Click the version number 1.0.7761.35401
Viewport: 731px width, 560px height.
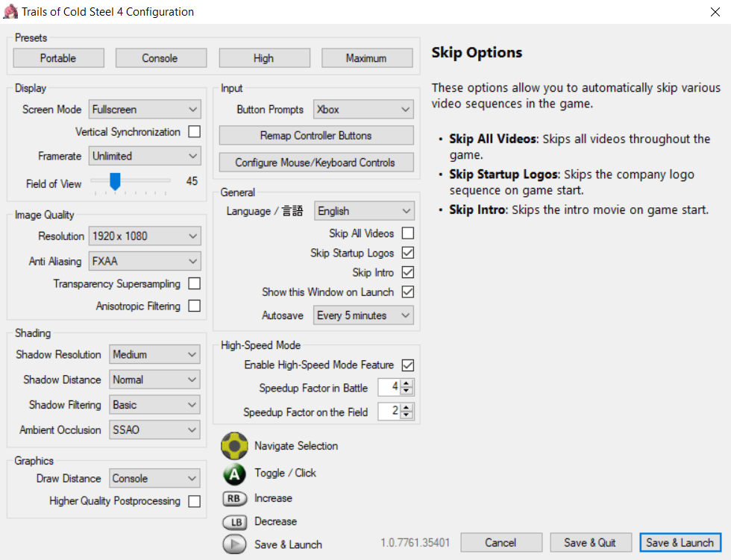415,543
